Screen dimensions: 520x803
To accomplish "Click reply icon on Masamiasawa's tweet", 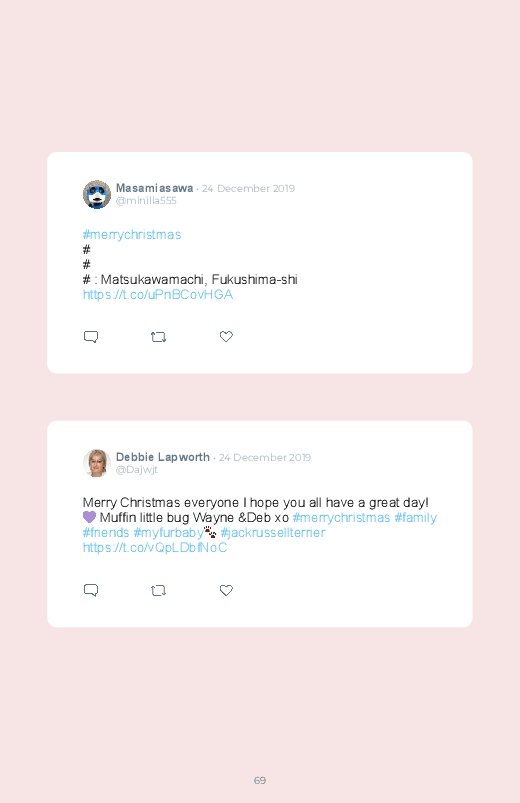I will (91, 336).
